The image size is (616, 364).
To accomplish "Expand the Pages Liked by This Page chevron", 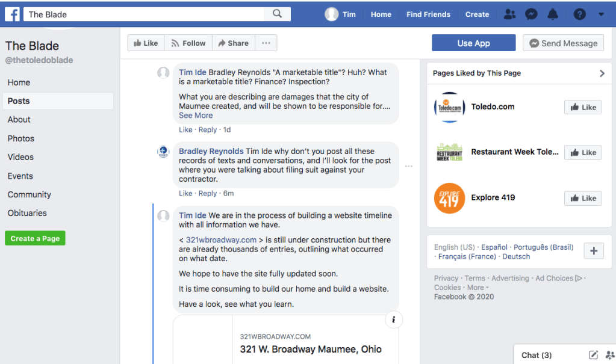I will (602, 73).
